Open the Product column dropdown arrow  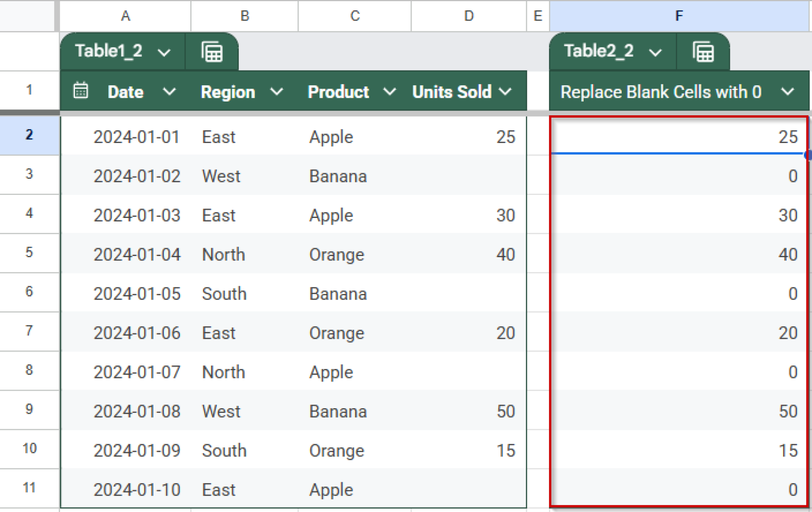click(x=389, y=92)
